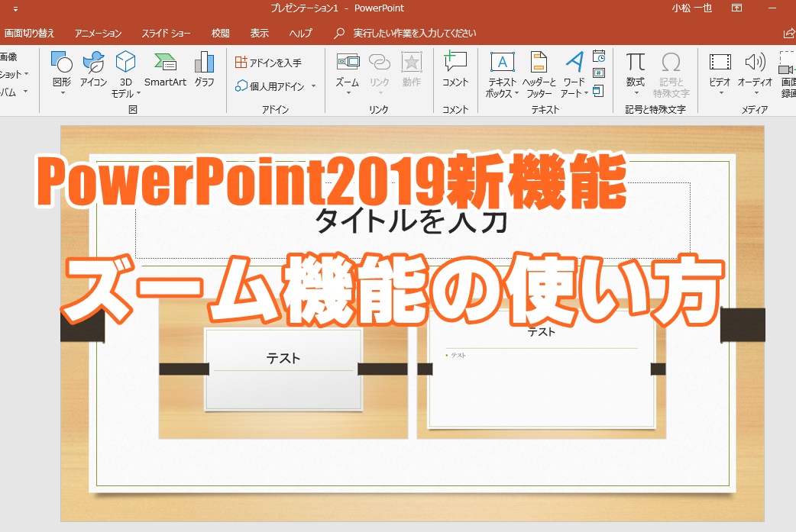The image size is (796, 532).
Task: Open the ズーム zoom menu
Action: point(348,73)
